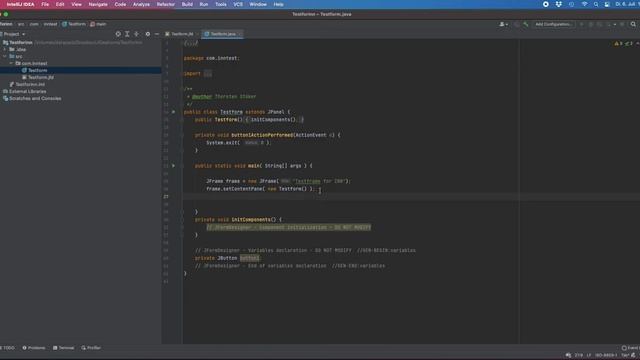Open the Tools menu
The width and height of the screenshot is (640, 360).
[221, 4]
